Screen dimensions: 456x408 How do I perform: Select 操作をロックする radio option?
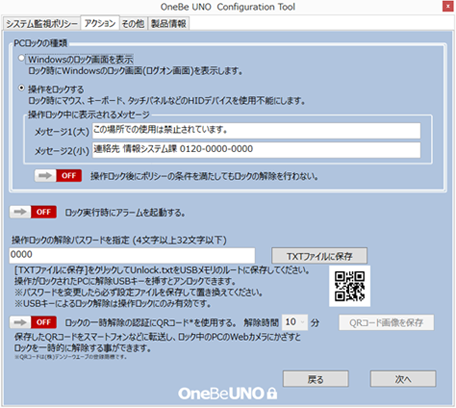click(22, 88)
